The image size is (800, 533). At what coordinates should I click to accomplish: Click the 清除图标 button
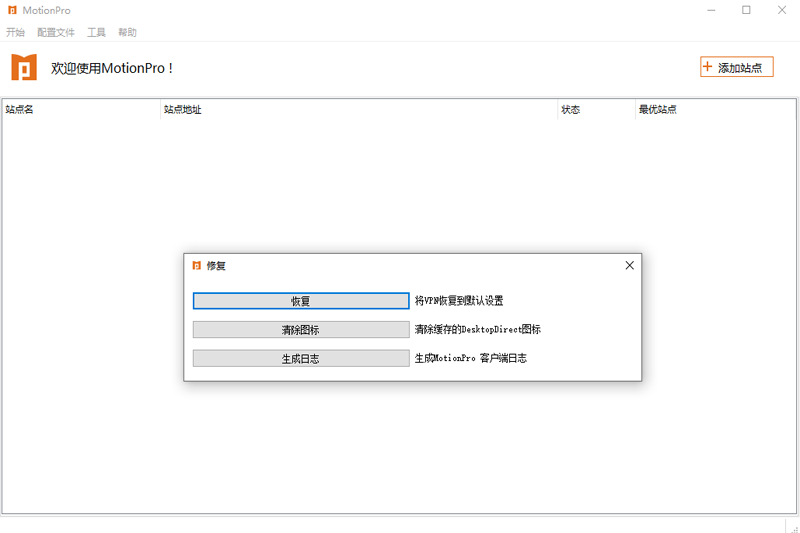(300, 329)
